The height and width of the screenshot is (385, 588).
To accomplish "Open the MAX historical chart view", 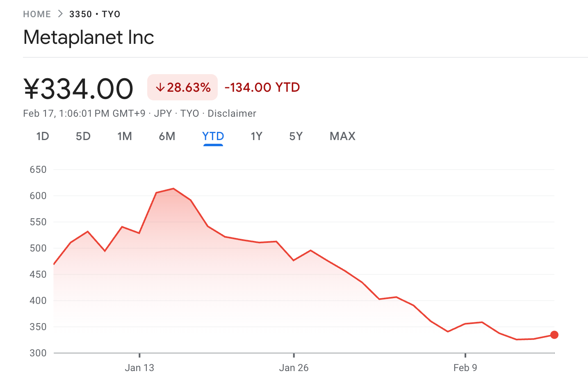I will 342,136.
